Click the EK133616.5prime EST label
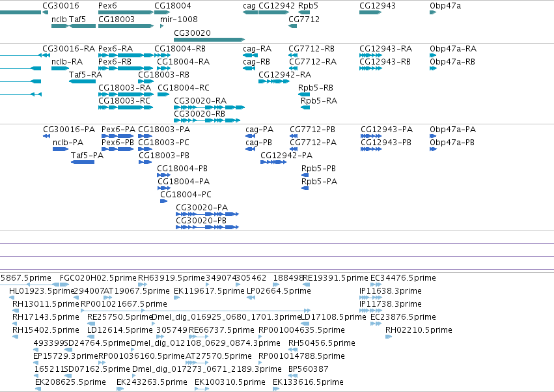The image size is (554, 392). click(x=308, y=382)
